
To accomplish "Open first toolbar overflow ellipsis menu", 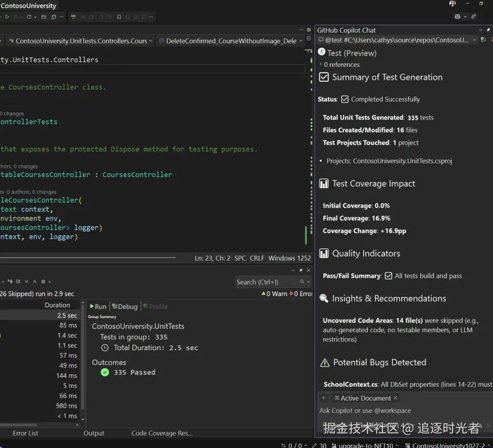I will 62,17.
